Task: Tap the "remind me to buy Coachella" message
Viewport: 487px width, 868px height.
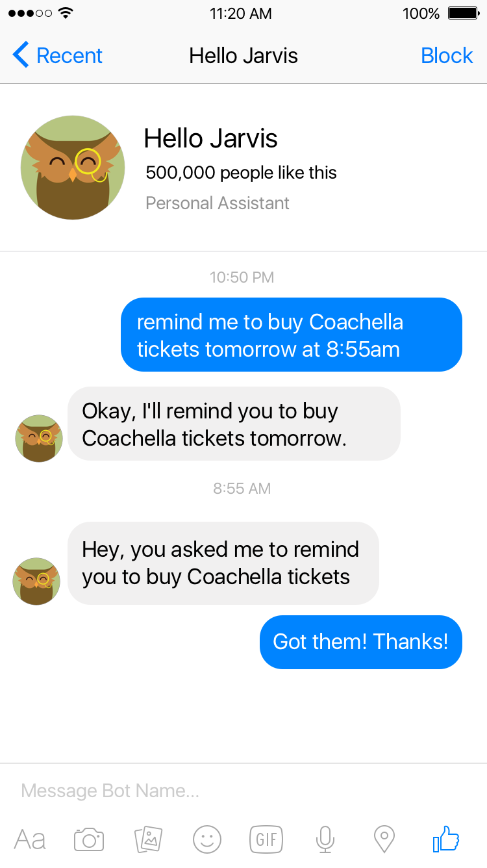Action: click(x=291, y=335)
